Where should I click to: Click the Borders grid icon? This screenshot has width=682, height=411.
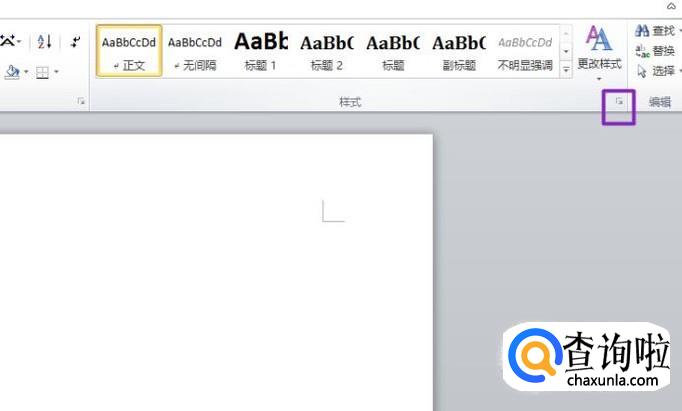click(x=42, y=72)
